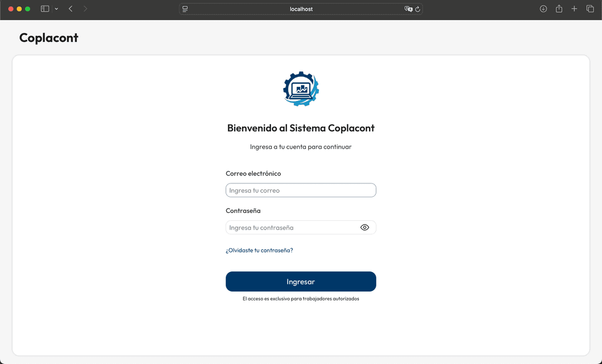Focus the Contraseña input field
The height and width of the screenshot is (364, 602).
pyautogui.click(x=291, y=227)
